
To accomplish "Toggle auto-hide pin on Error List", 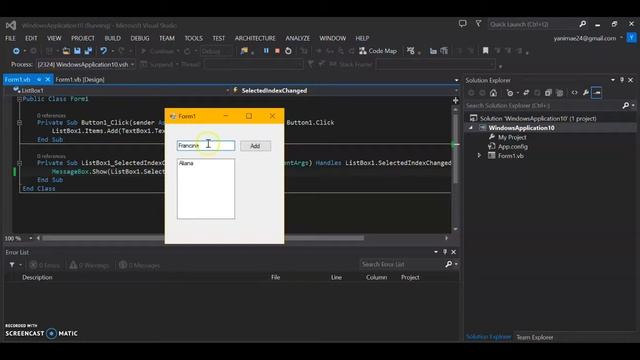I will click(x=445, y=252).
